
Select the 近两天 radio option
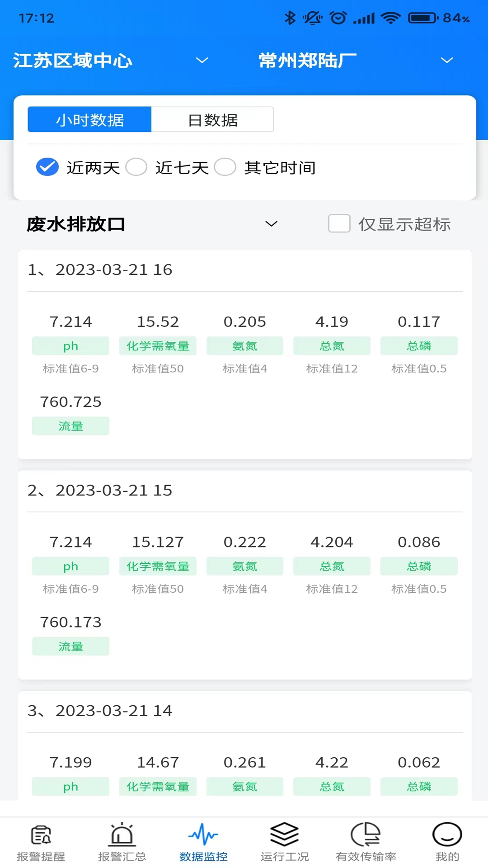point(47,167)
